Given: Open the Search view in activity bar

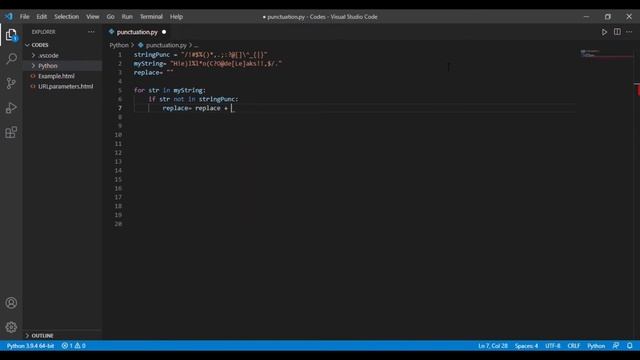Looking at the screenshot, I should coord(11,59).
